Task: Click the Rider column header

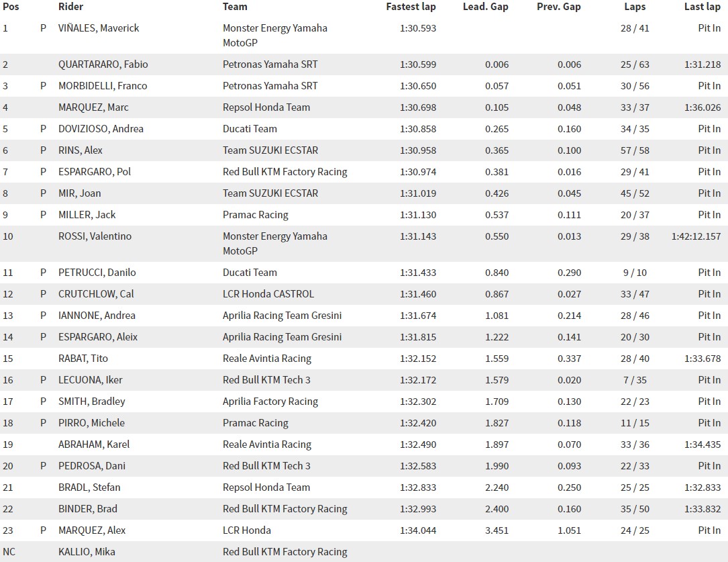Action: [x=70, y=7]
